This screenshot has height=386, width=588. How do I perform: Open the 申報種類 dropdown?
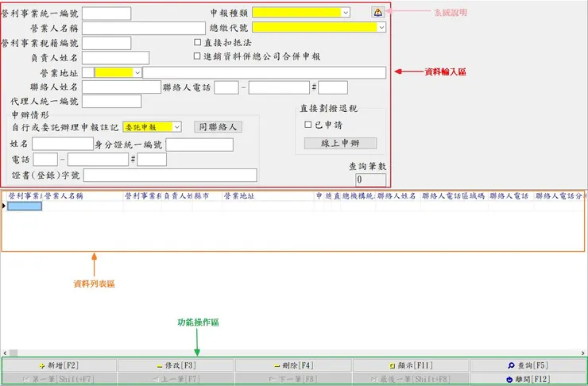click(346, 13)
